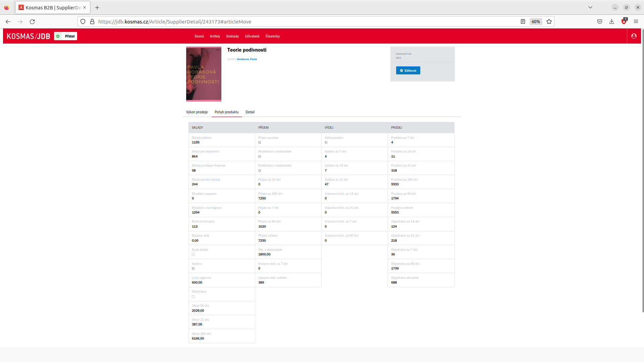644x362 pixels.
Task: Expand the list all tabs arrow
Action: pyautogui.click(x=590, y=7)
